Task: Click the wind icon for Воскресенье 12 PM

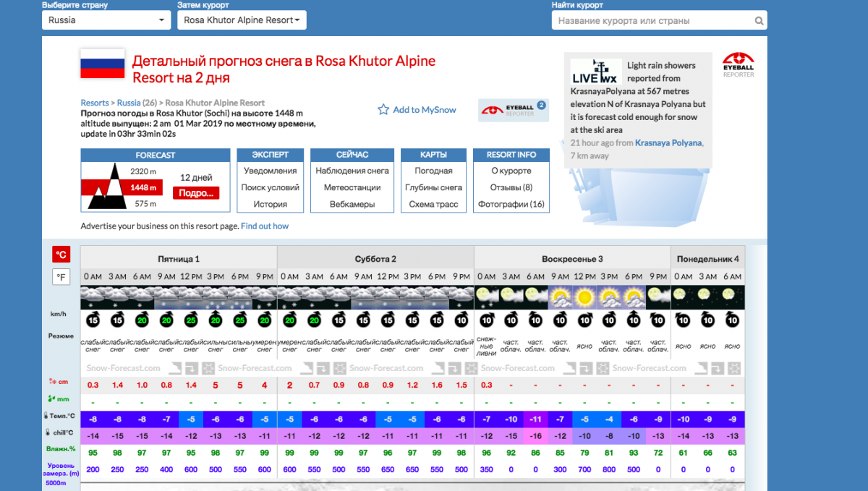Action: tap(584, 319)
